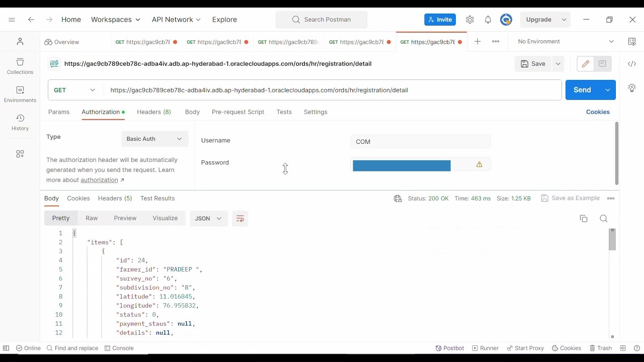Open the Upgrade dropdown arrow
The width and height of the screenshot is (644, 362).
pyautogui.click(x=564, y=20)
